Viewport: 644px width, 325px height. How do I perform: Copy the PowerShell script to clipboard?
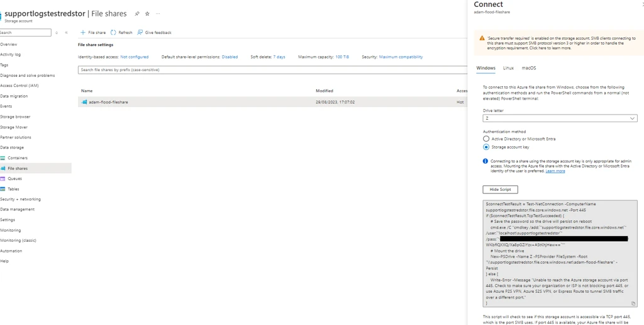[x=633, y=304]
